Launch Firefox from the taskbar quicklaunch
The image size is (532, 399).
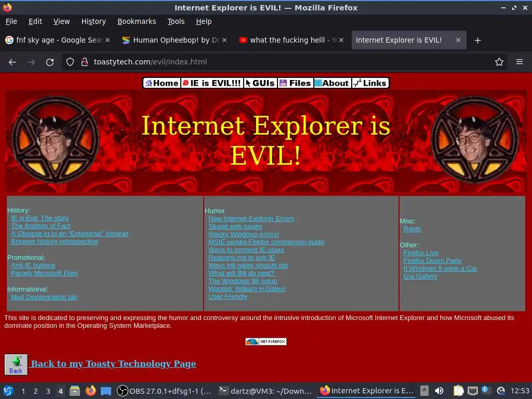coord(90,391)
